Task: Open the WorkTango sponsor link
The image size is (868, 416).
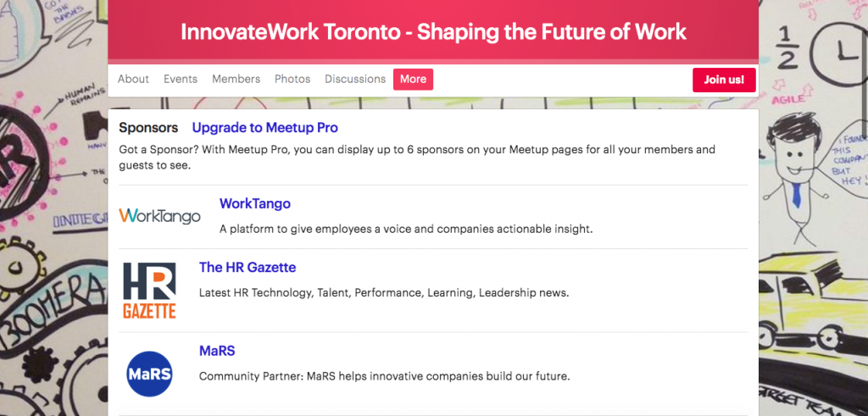Action: [254, 203]
